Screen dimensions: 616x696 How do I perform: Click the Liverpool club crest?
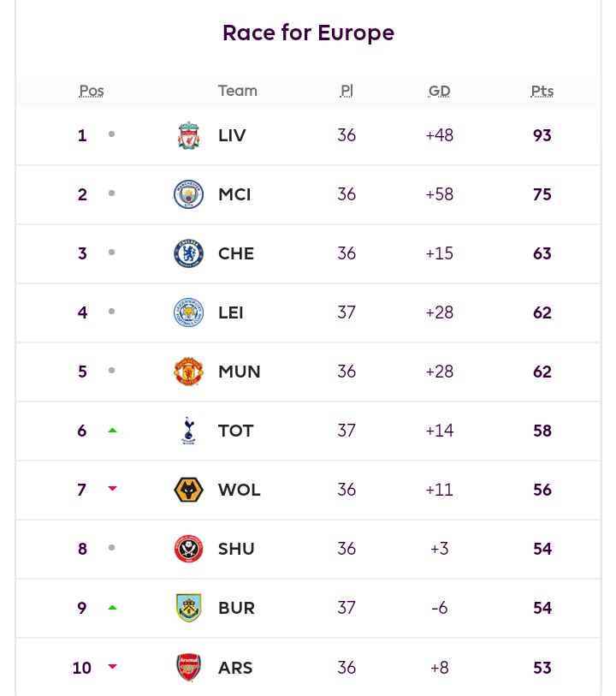pyautogui.click(x=188, y=135)
